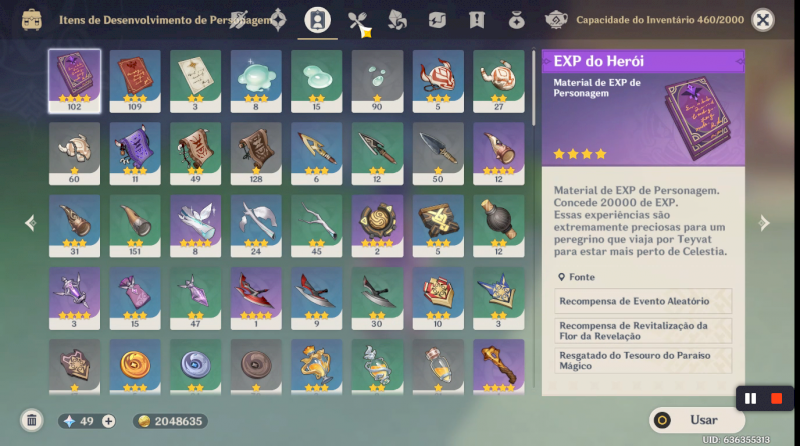
Task: Stop the screen recording
Action: click(x=777, y=399)
